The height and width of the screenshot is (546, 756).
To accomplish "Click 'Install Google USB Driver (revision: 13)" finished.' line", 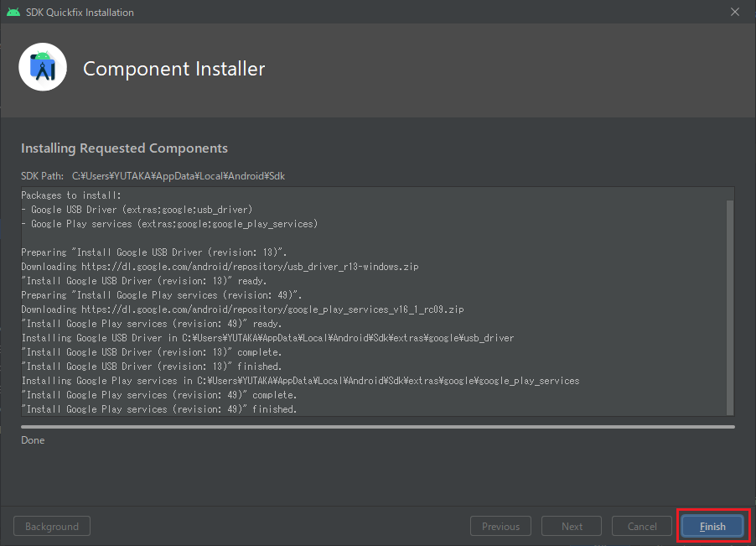I will pos(152,366).
